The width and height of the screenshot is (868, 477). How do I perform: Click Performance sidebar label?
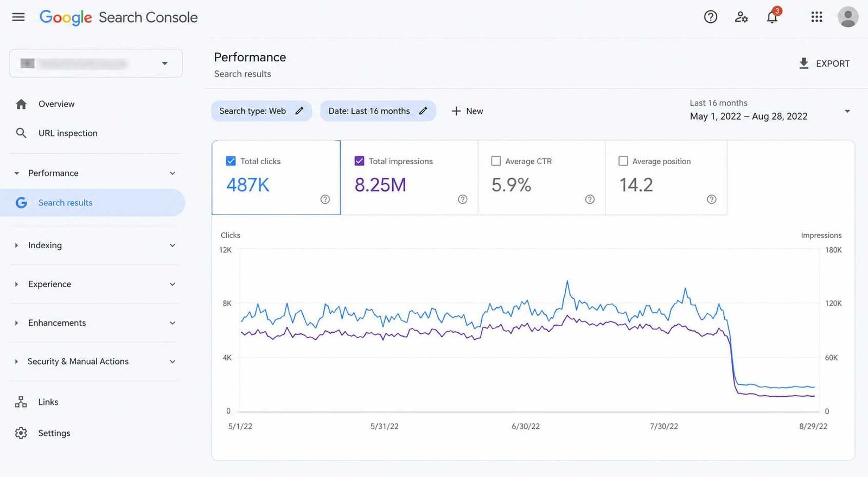[53, 173]
